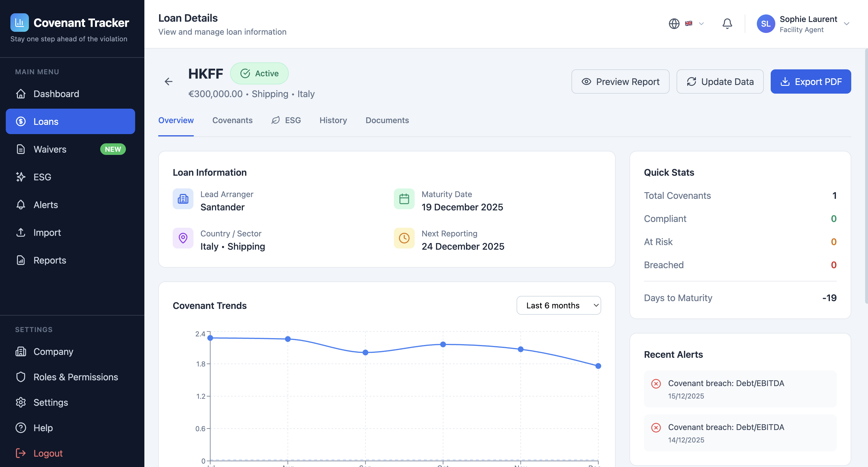Open Roles & Permissions settings
868x467 pixels.
point(75,377)
